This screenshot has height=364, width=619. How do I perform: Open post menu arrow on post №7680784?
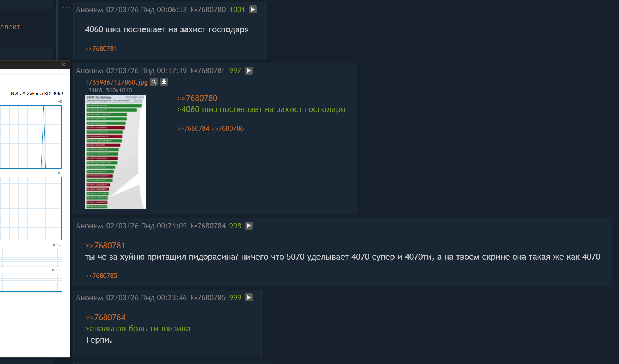[249, 226]
